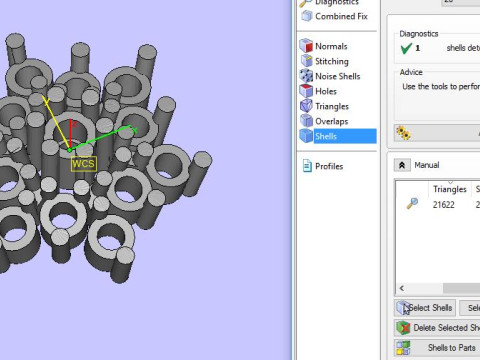Screen dimensions: 480x360
Task: Click the Shells blue cube icon
Action: (x=306, y=136)
